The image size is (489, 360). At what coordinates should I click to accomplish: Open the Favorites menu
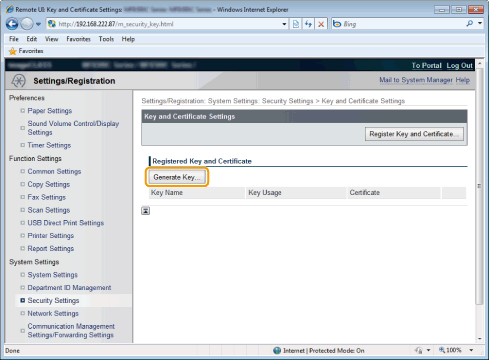[78, 39]
